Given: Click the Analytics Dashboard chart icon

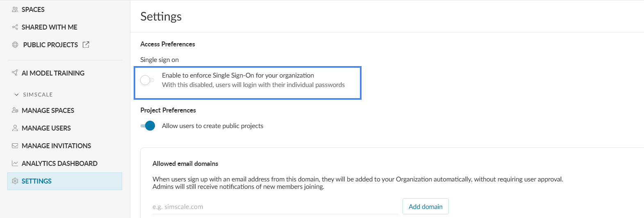Looking at the screenshot, I should 15,163.
